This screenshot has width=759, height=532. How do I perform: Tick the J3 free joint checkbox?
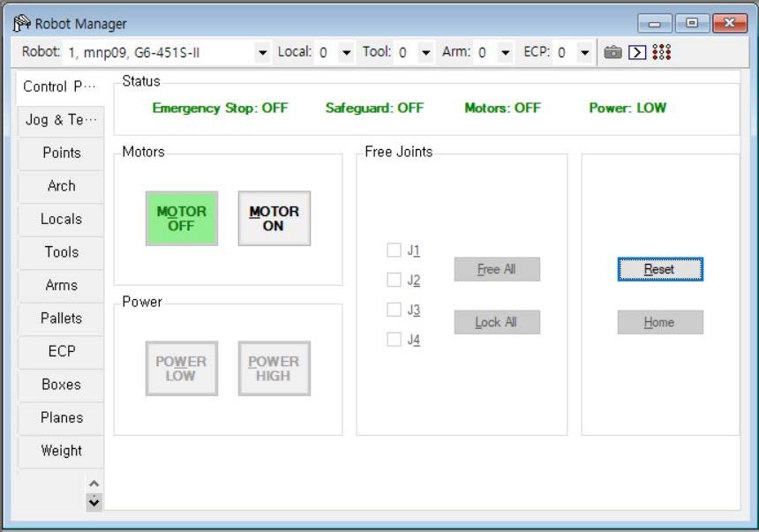click(394, 310)
